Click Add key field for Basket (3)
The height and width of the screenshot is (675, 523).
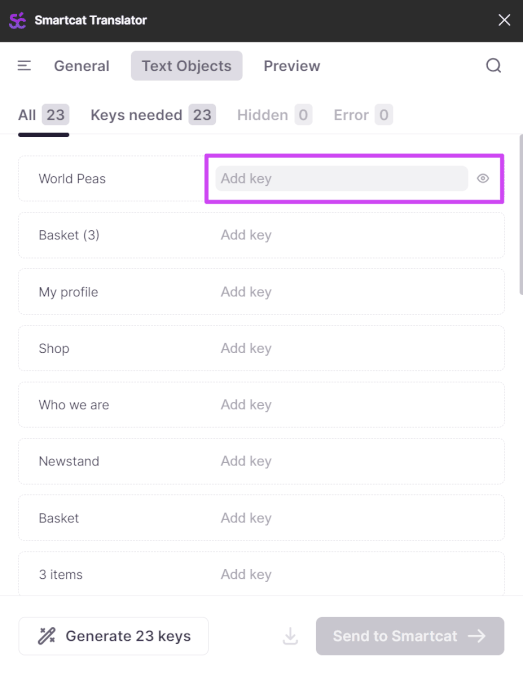coord(341,235)
